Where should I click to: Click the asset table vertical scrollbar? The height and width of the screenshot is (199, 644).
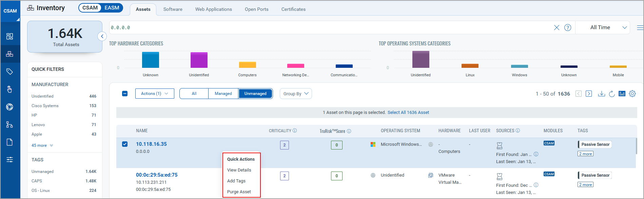coord(636,146)
